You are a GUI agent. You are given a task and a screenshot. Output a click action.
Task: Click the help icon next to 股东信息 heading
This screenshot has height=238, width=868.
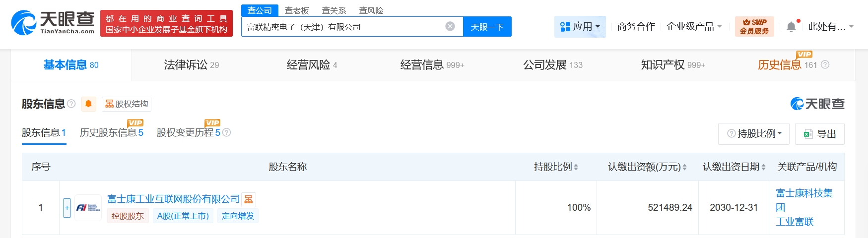(x=71, y=104)
